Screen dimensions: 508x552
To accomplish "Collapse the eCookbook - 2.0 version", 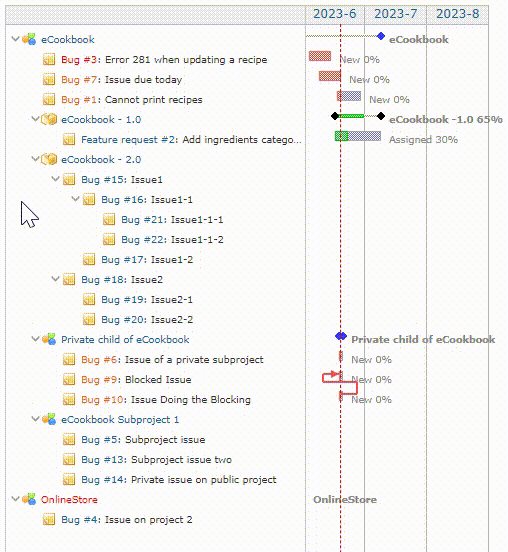I will (x=35, y=158).
